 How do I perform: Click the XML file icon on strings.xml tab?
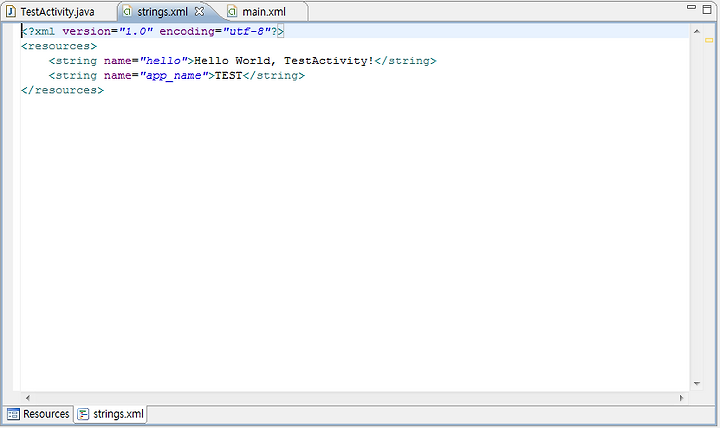[x=127, y=11]
